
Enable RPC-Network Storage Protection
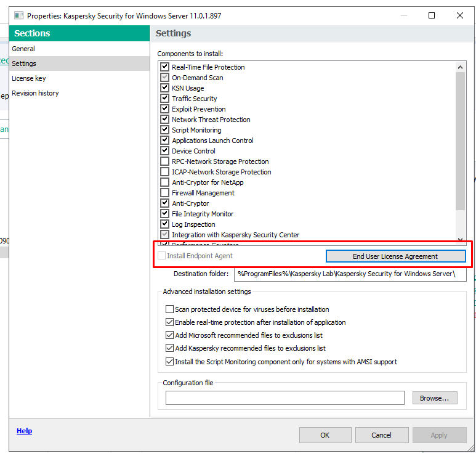(164, 161)
